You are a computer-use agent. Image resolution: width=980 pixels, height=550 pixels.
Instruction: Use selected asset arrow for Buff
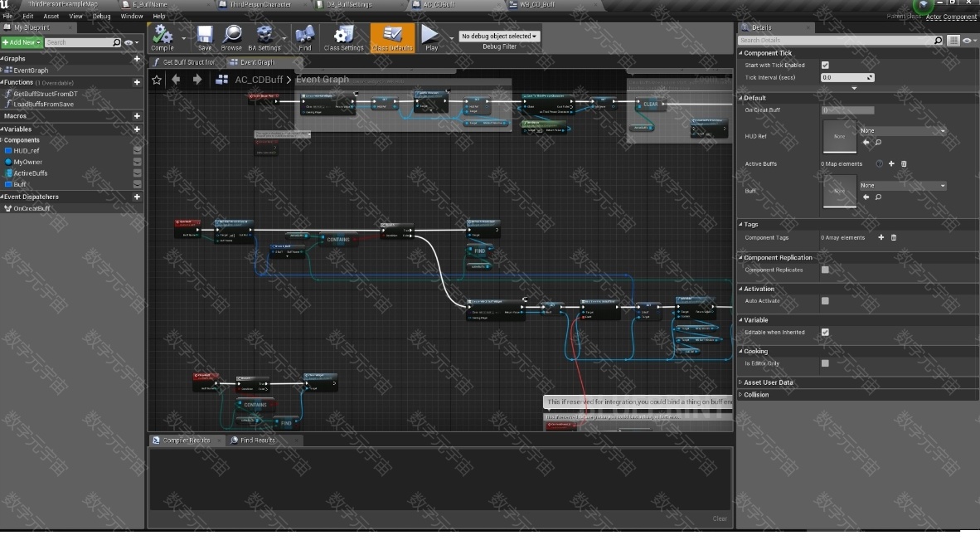(x=866, y=197)
